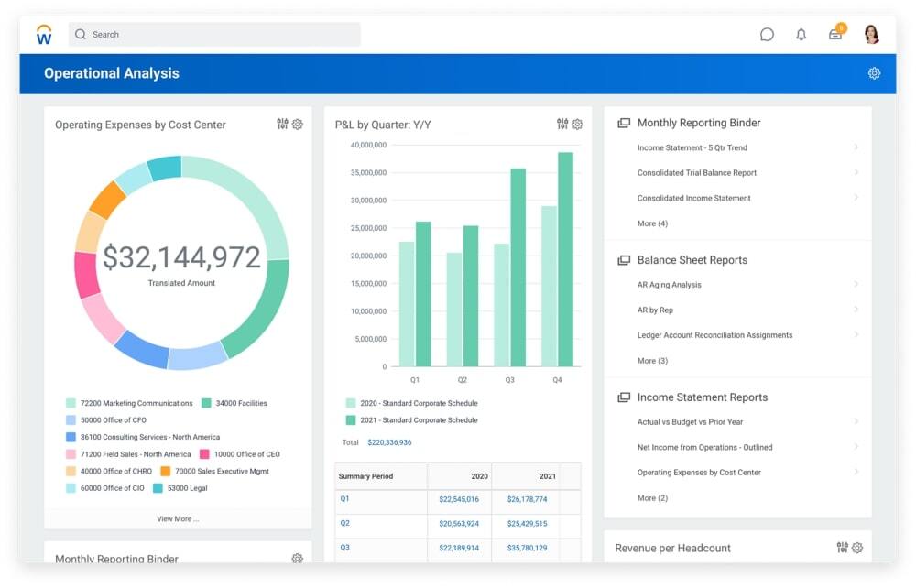This screenshot has width=916, height=588.
Task: Open Consolidated Income Statement report
Action: pyautogui.click(x=693, y=199)
